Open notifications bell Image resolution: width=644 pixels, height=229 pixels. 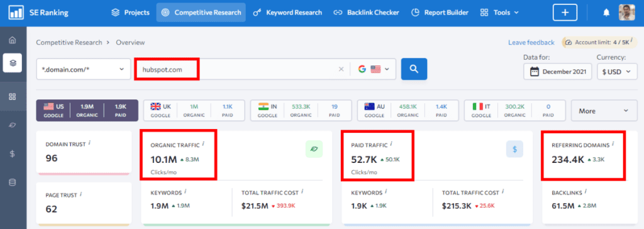(x=606, y=13)
